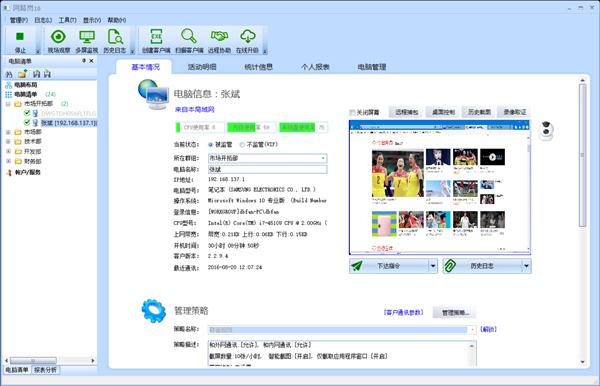Image resolution: width=600 pixels, height=386 pixels.
Task: Open the 下达指令 dropdown arrow
Action: coord(433,266)
